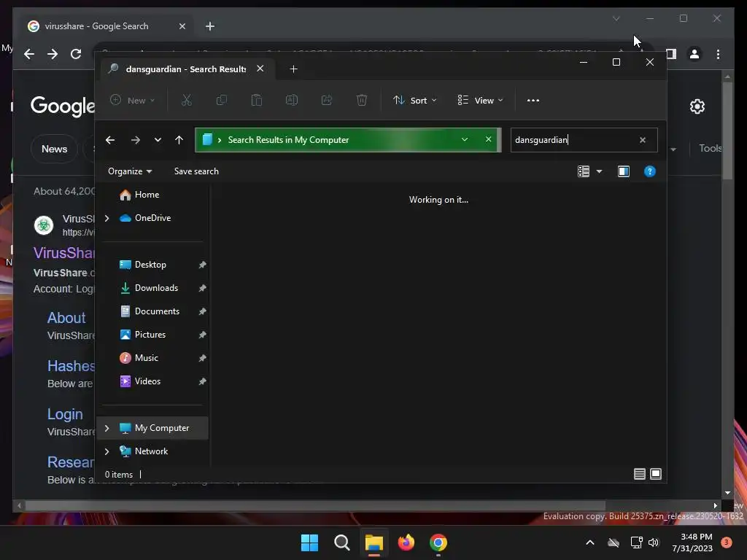Viewport: 747px width, 560px height.
Task: Open Firefox from the taskbar
Action: coord(406,542)
